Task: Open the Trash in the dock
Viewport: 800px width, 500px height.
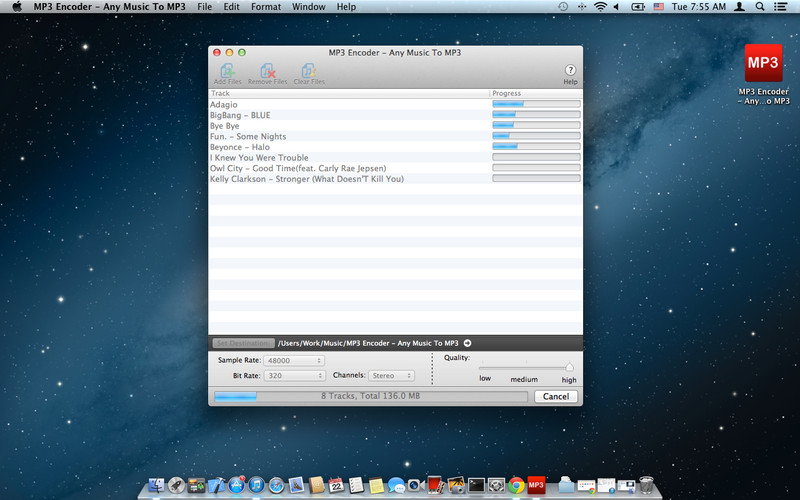Action: coord(646,485)
